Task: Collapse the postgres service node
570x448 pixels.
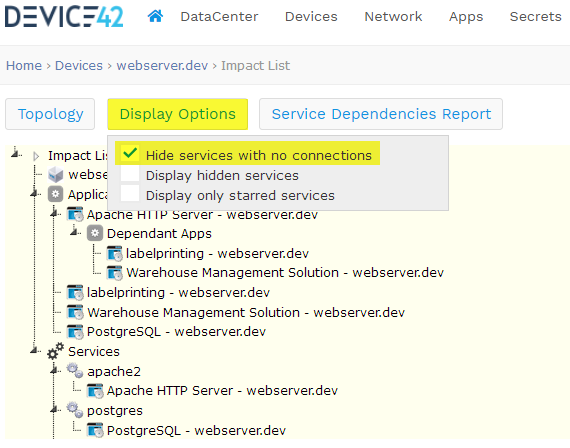Action: [x=55, y=409]
